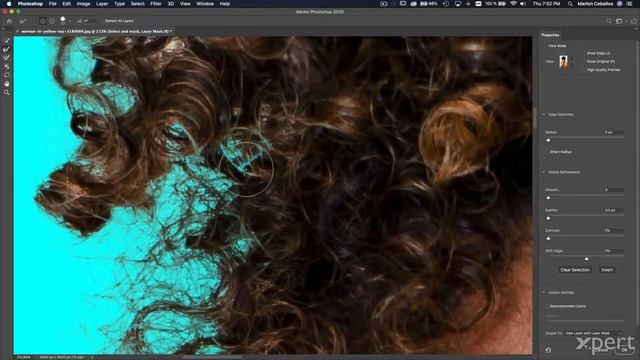Click the Shift Edge slider handle

click(x=587, y=259)
